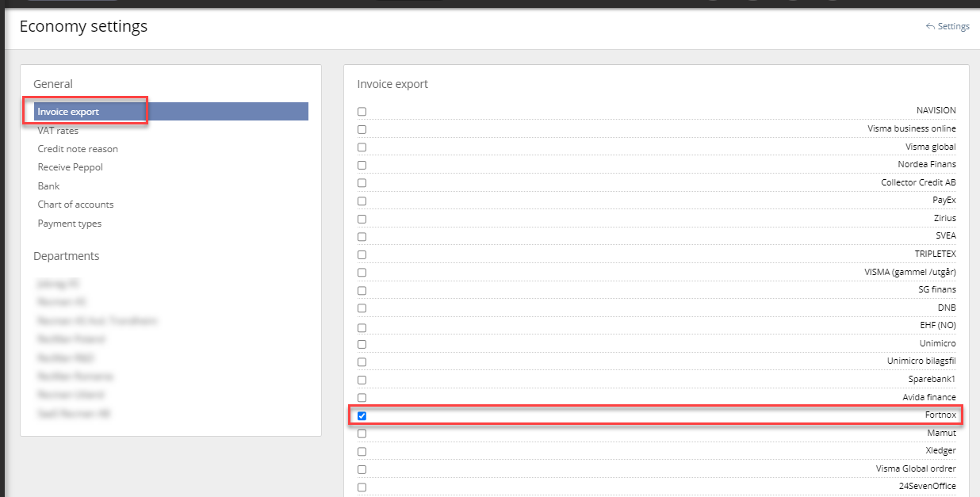
Task: Open Payment types settings
Action: tap(69, 224)
